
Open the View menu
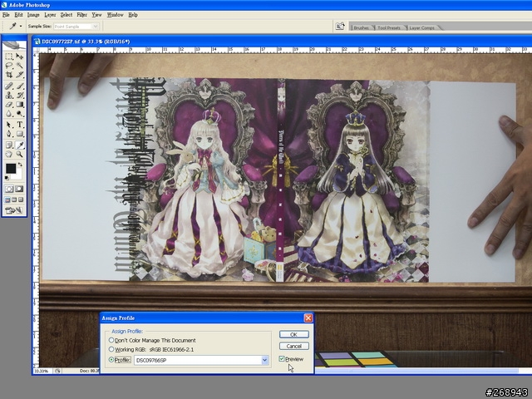pos(96,15)
